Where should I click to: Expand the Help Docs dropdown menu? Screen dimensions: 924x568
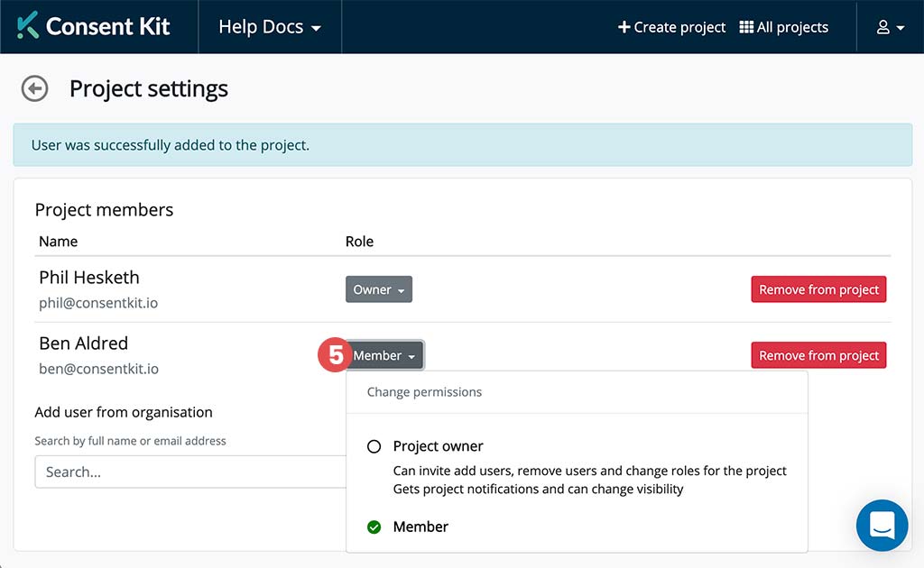(270, 27)
